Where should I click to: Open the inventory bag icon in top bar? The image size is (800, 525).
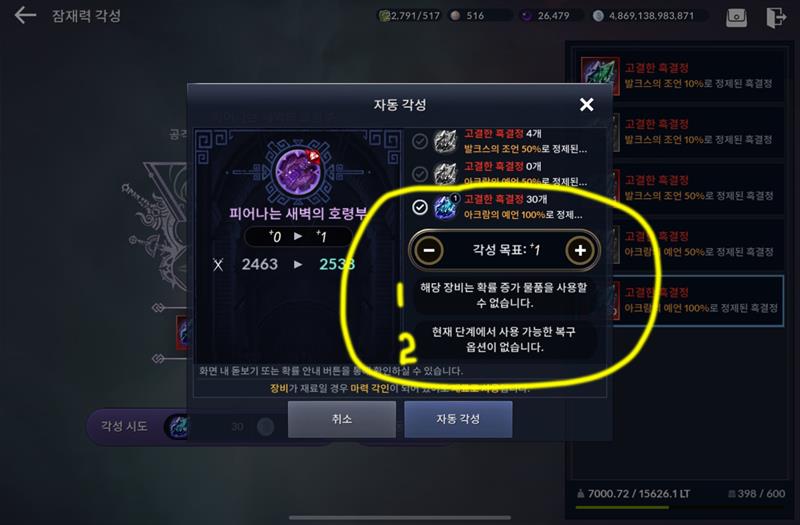[x=737, y=17]
